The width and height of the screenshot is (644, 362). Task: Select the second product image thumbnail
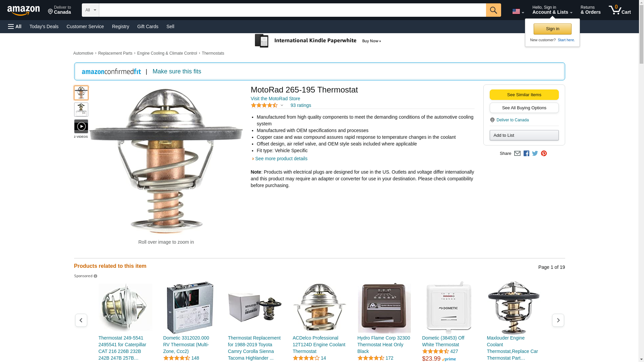(81, 110)
